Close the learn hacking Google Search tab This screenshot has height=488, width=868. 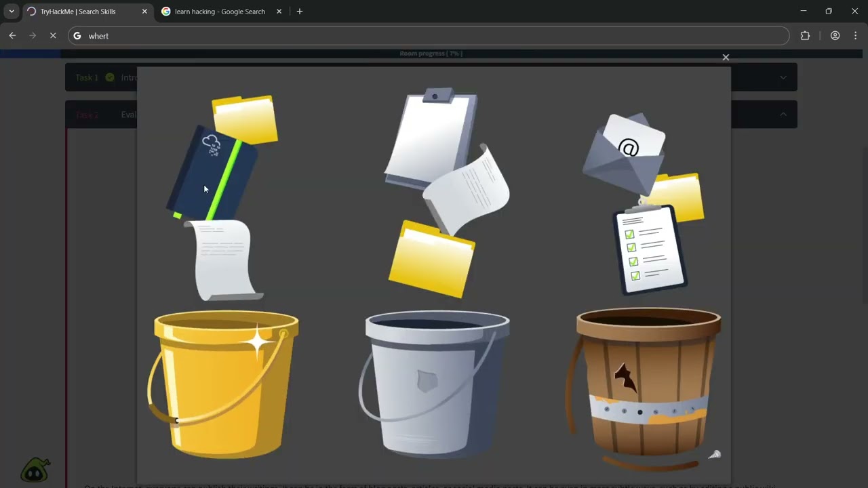pos(279,12)
